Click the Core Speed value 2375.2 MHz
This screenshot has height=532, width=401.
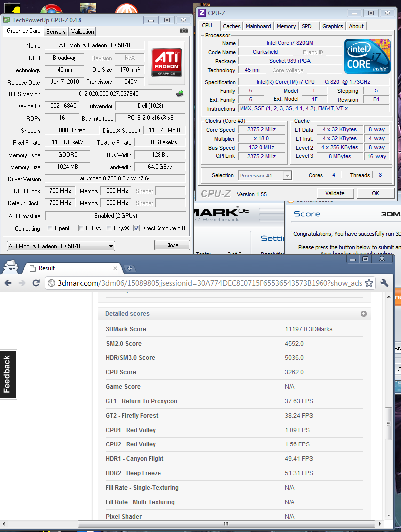(x=262, y=129)
